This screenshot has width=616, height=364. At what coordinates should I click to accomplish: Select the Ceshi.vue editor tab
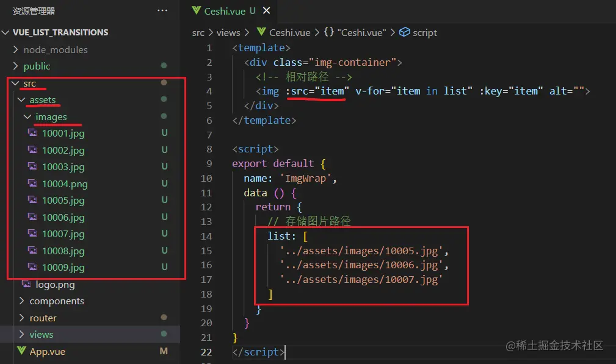pos(229,10)
